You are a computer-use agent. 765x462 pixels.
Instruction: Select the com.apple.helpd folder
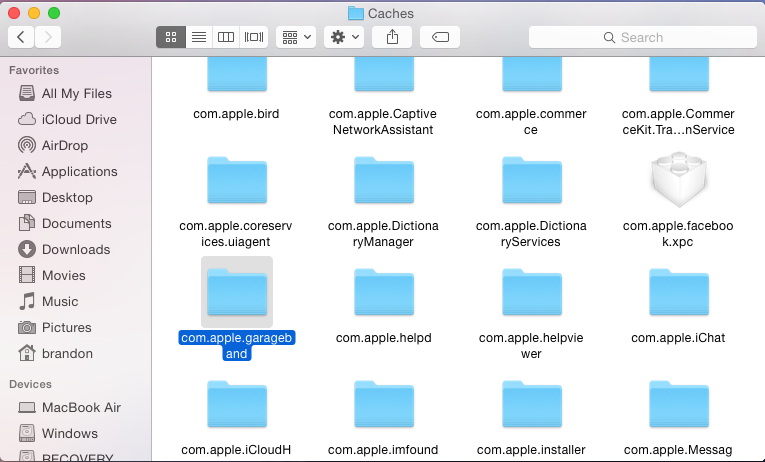pos(384,296)
